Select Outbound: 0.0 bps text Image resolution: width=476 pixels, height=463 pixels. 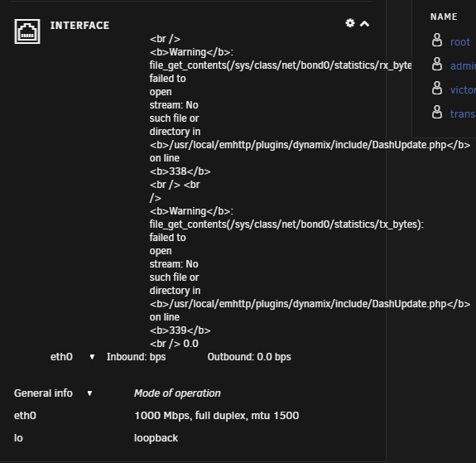pos(249,357)
